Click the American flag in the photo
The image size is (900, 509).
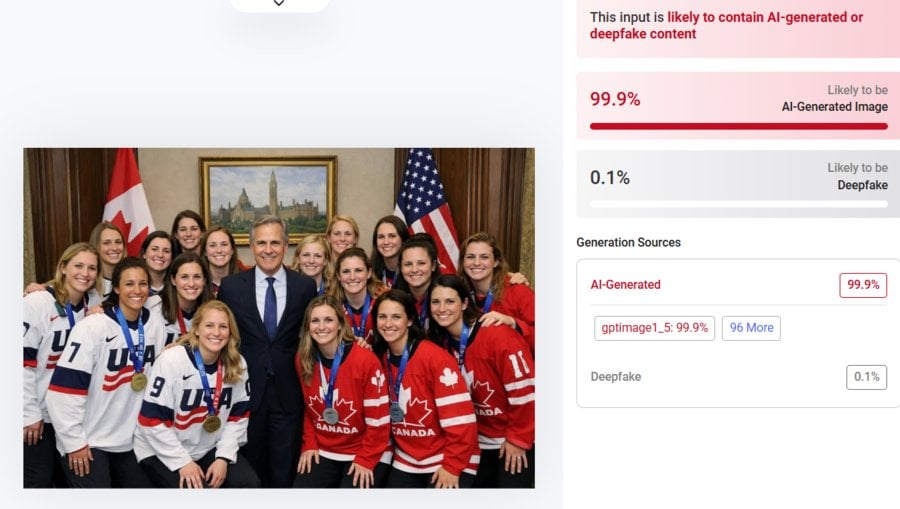[426, 200]
